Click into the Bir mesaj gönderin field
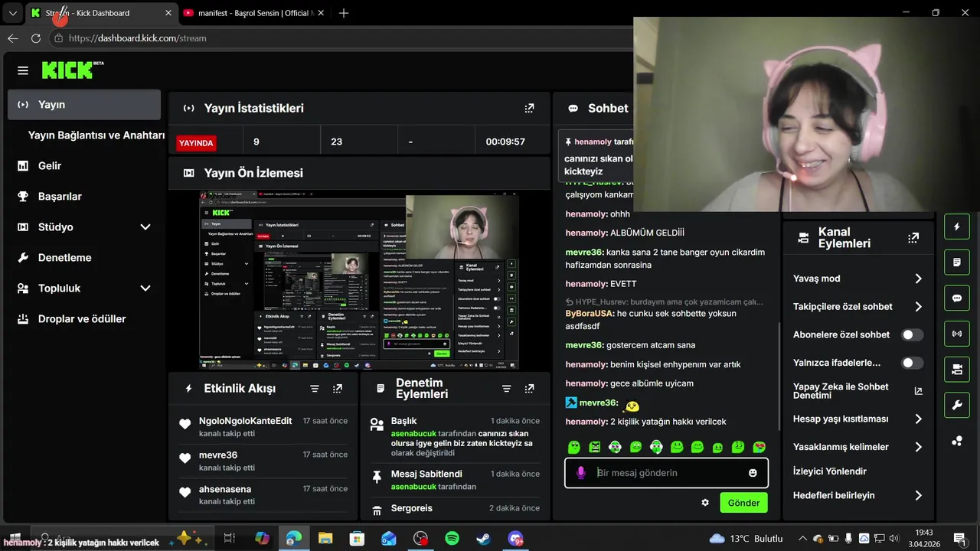The image size is (980, 551). [x=666, y=473]
